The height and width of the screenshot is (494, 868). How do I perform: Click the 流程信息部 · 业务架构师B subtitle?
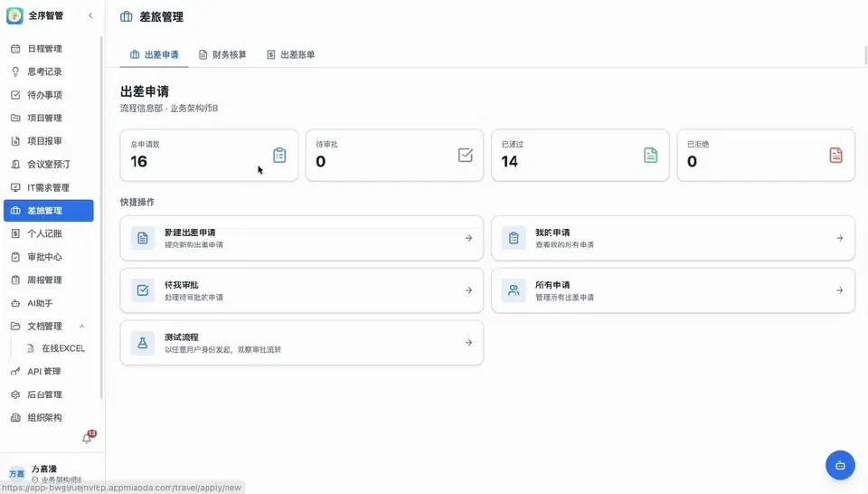coord(169,108)
